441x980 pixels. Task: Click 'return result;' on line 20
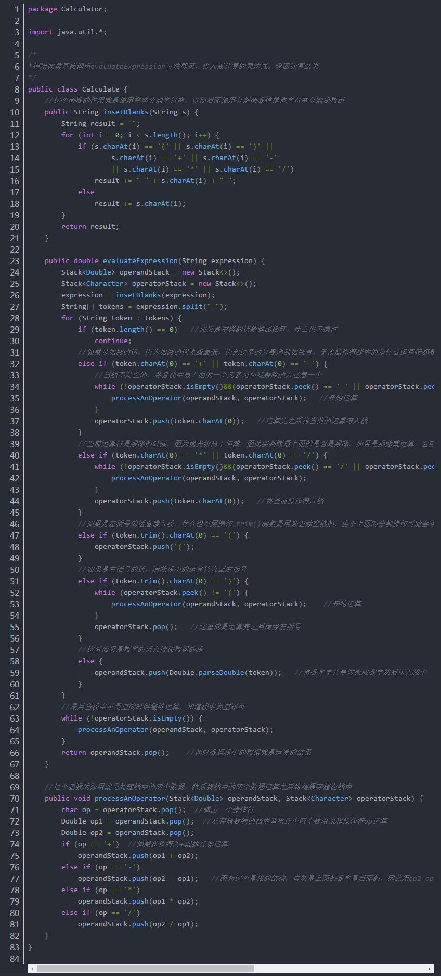90,226
